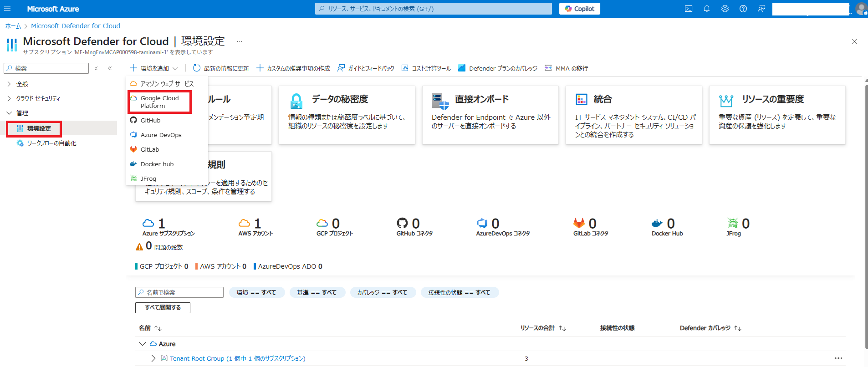Click the AzureDevOps コネクタ icon

pyautogui.click(x=482, y=223)
